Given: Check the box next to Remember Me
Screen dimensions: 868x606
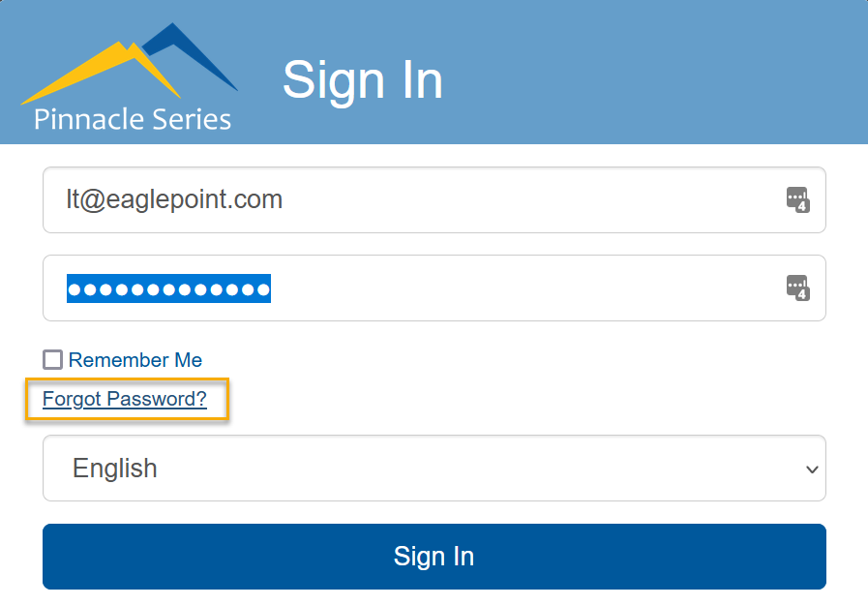Looking at the screenshot, I should [x=51, y=359].
